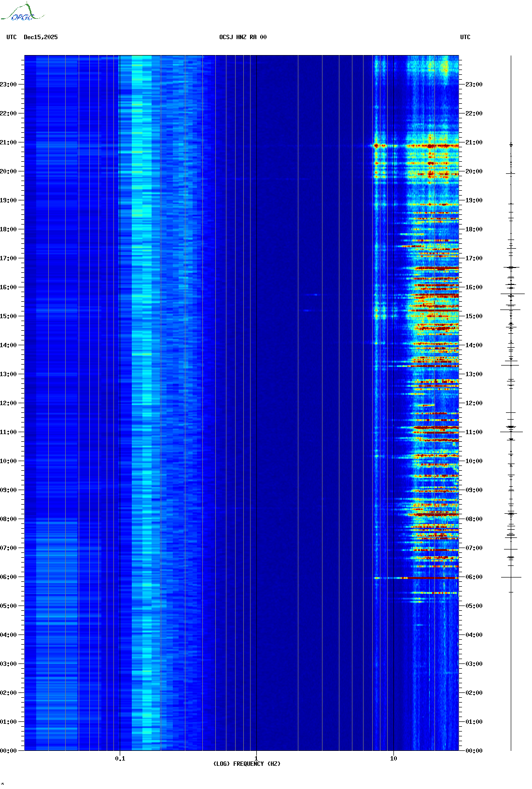Click the OFGC logo in the corner
The width and height of the screenshot is (532, 789).
[x=22, y=13]
